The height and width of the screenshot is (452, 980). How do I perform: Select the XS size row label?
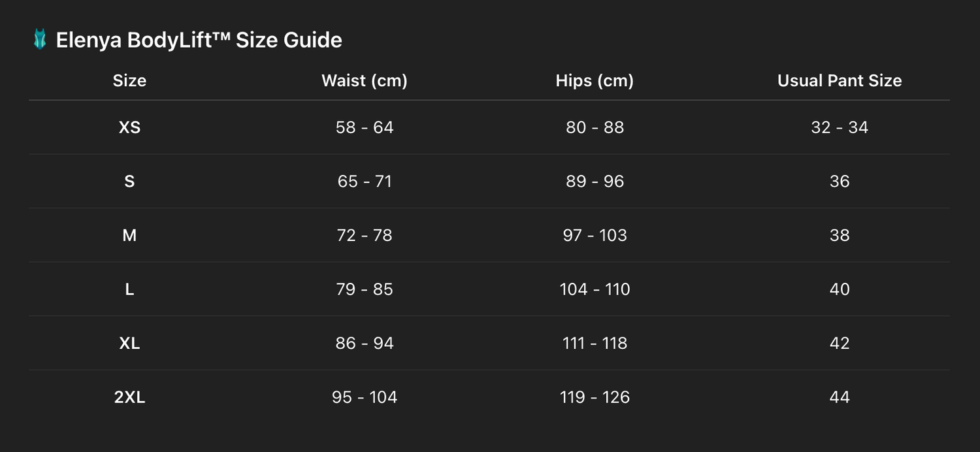[x=129, y=127]
